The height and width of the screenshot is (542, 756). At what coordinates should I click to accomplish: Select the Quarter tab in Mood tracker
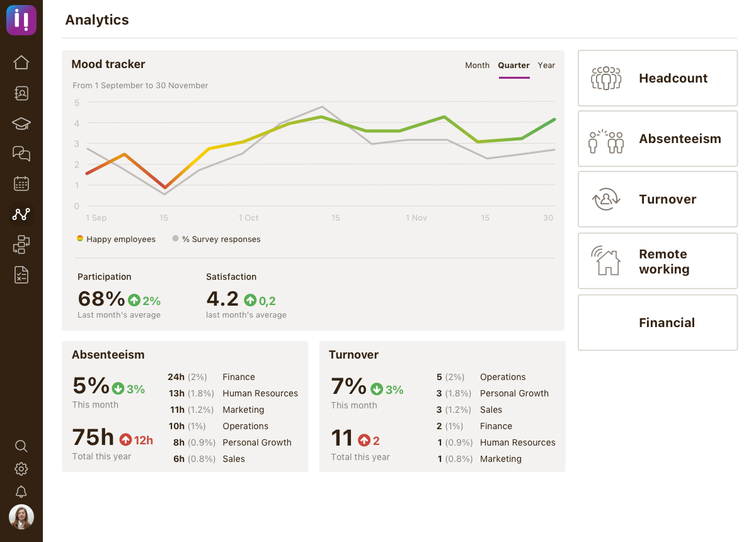(513, 66)
